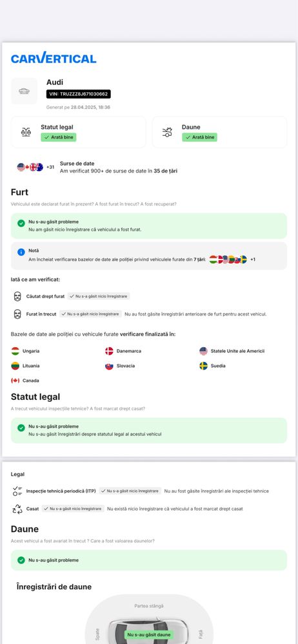This screenshot has height=644, width=298.
Task: Select the Ungaria flag entry
Action: pyautogui.click(x=26, y=351)
